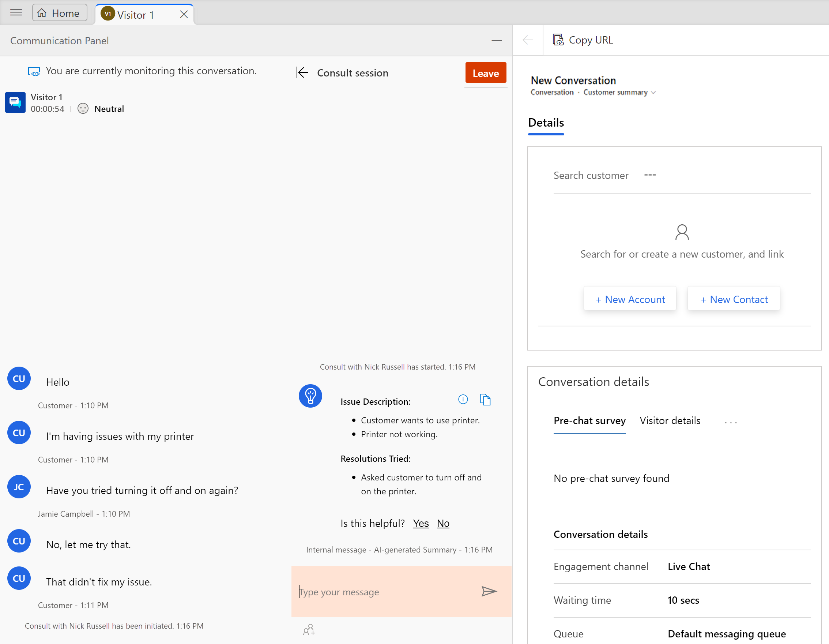Click the Leave button to exit consult
829x644 pixels.
point(485,73)
